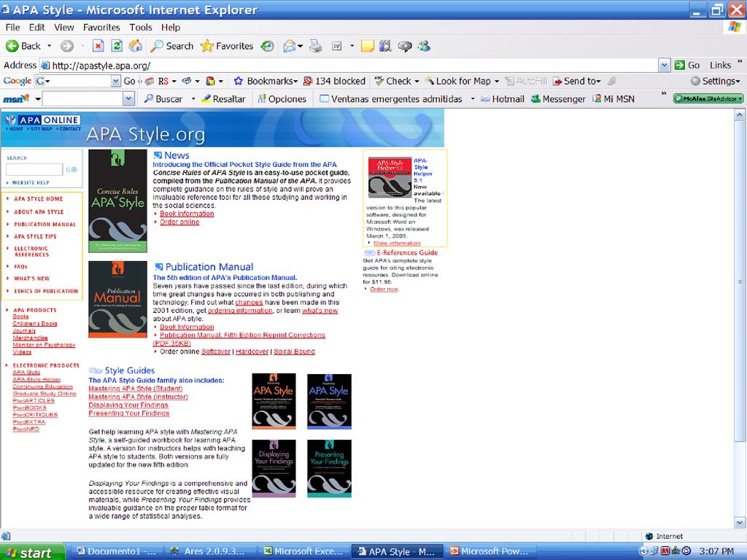Viewport: 747px width, 560px height.
Task: Open the FAQs sidebar link
Action: (x=20, y=267)
